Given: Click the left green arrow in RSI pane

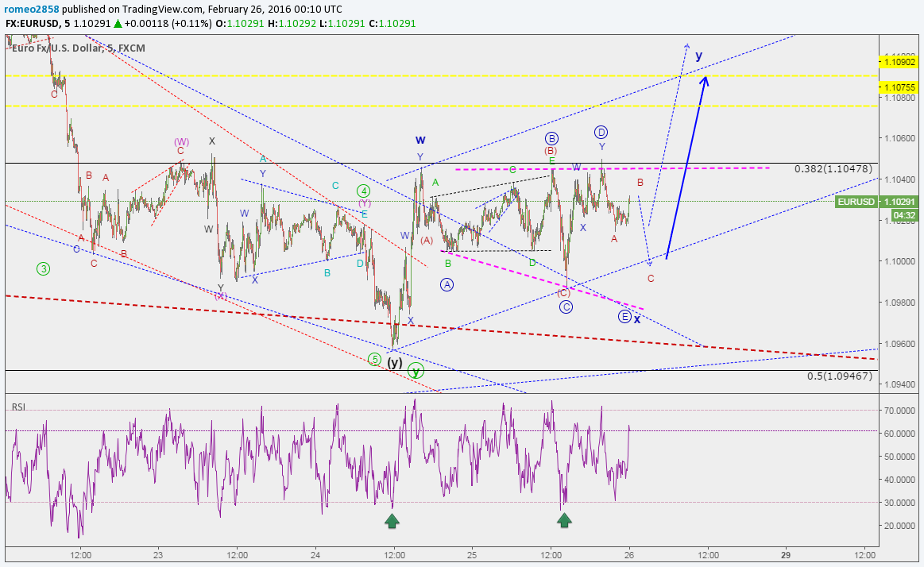Looking at the screenshot, I should click(392, 520).
